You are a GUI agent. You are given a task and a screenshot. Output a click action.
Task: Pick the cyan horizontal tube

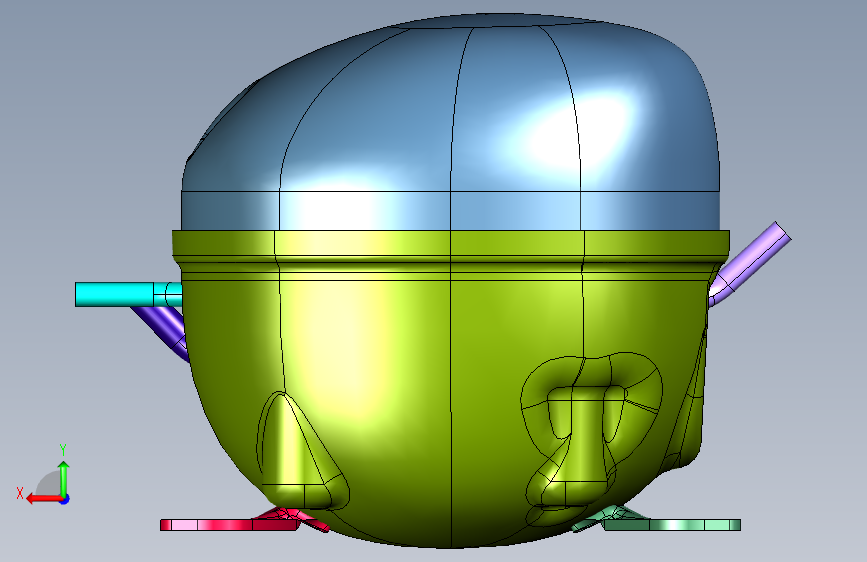(x=128, y=294)
